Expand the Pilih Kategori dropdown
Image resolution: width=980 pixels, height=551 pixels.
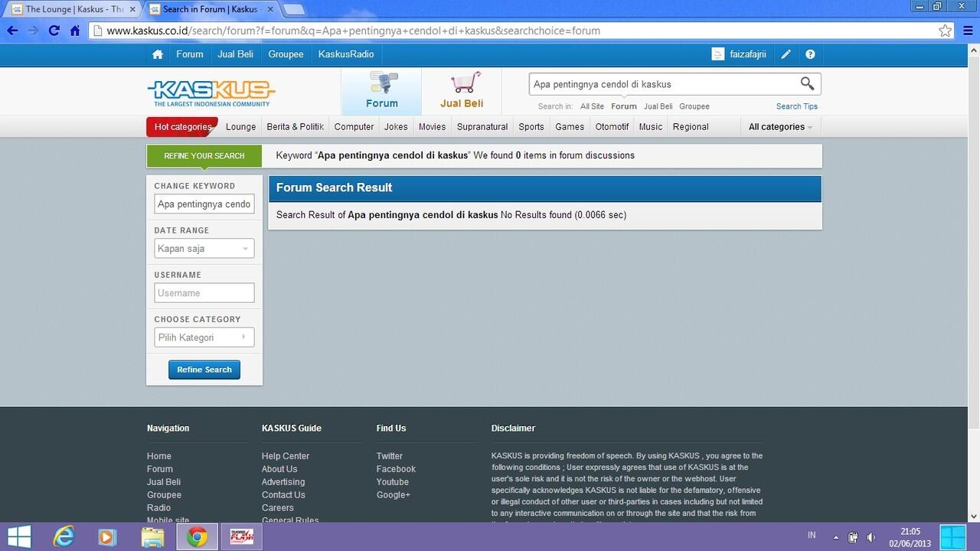point(204,337)
